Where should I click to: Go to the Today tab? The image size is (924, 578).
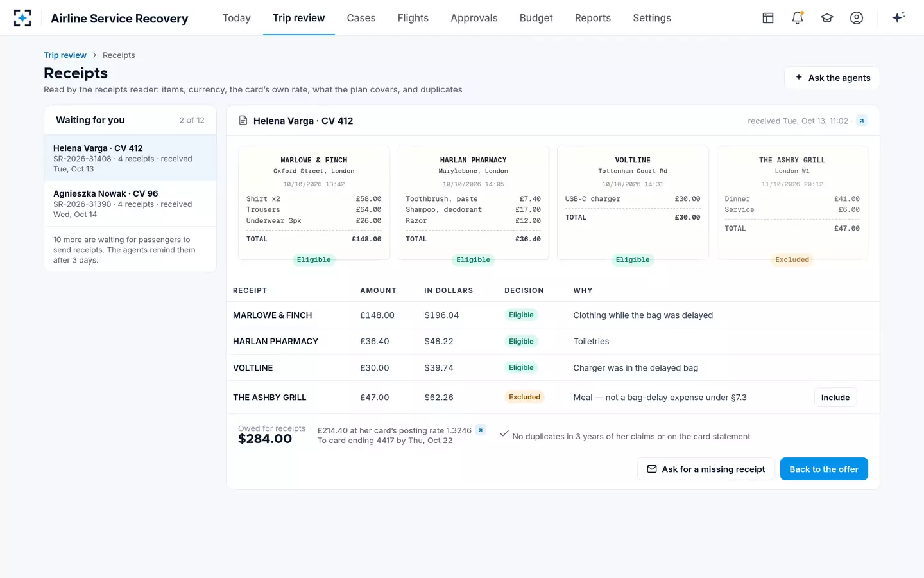pos(236,18)
